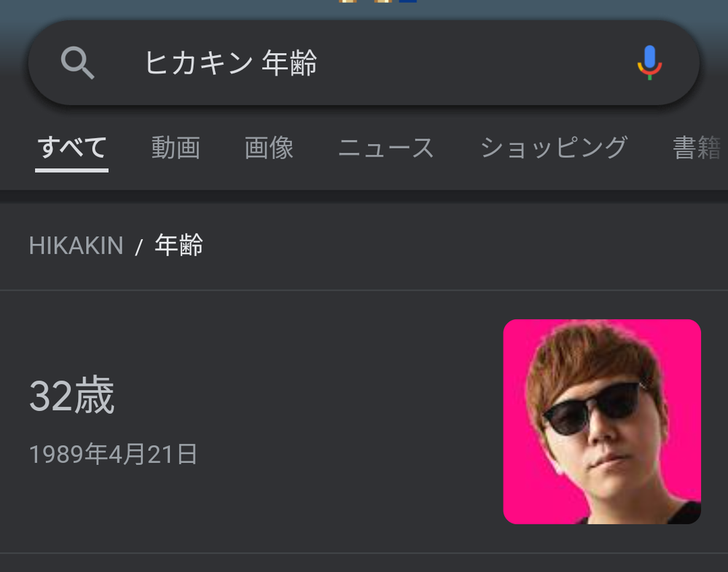Click the birthdate 1989年4月21日
This screenshot has width=728, height=572.
[113, 454]
